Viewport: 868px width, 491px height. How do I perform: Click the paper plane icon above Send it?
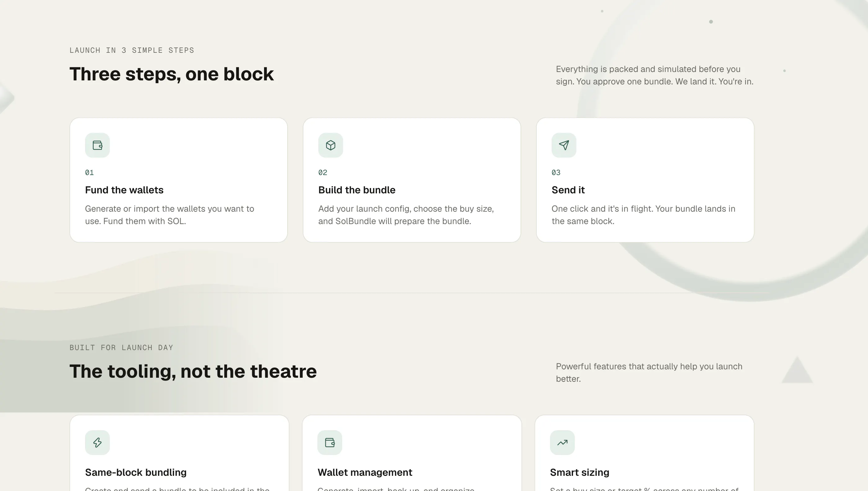pyautogui.click(x=564, y=145)
